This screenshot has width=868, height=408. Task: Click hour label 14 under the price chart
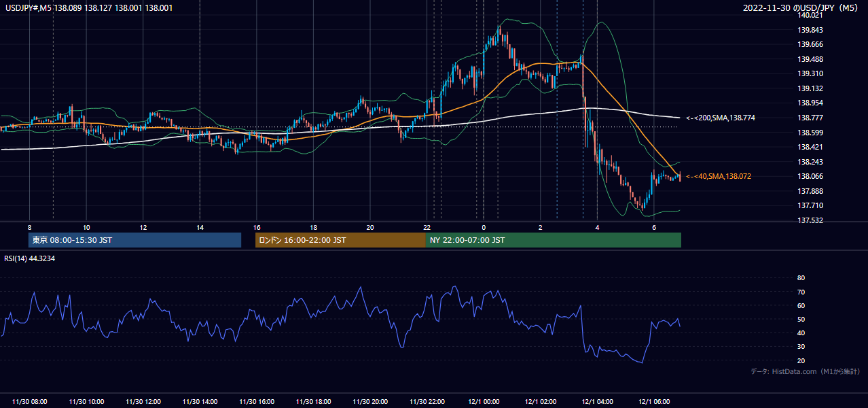pyautogui.click(x=200, y=227)
